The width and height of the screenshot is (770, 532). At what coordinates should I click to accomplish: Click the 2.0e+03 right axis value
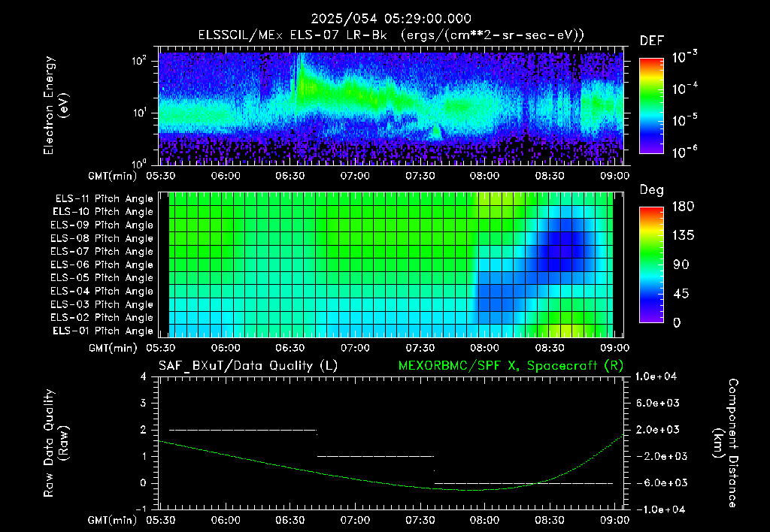(x=658, y=429)
